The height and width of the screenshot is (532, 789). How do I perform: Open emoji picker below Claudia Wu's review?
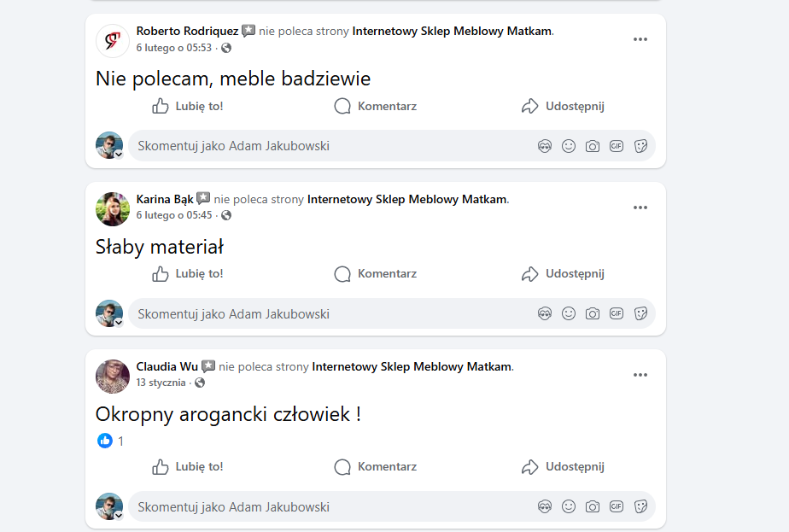click(569, 506)
